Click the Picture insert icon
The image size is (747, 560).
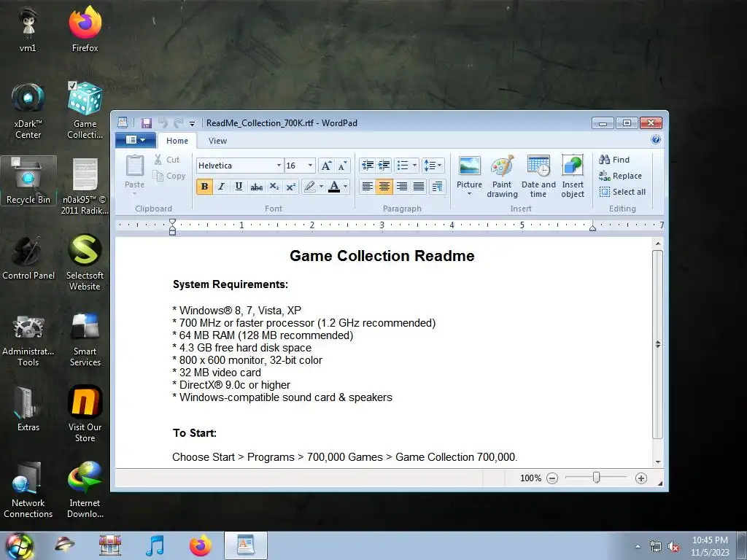[469, 166]
